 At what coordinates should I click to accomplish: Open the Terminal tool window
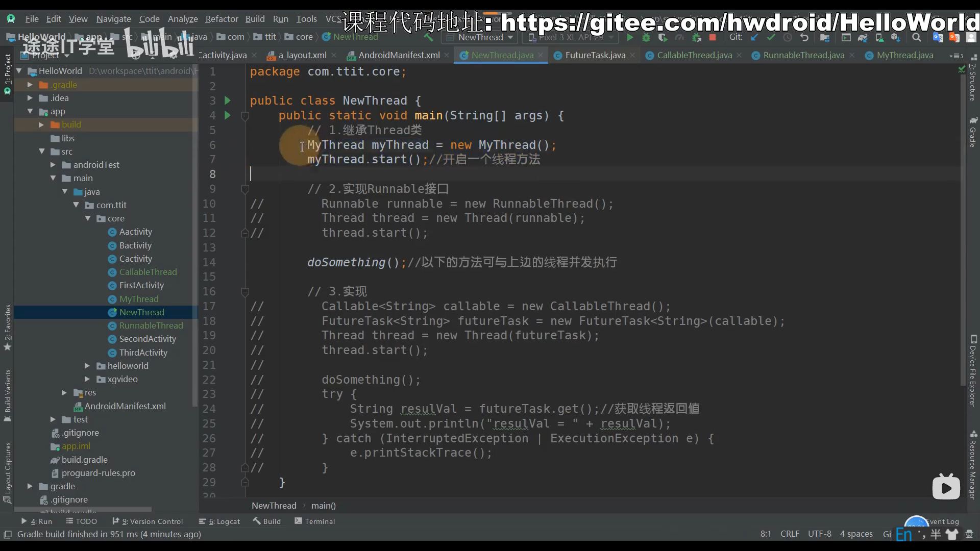[x=314, y=521]
